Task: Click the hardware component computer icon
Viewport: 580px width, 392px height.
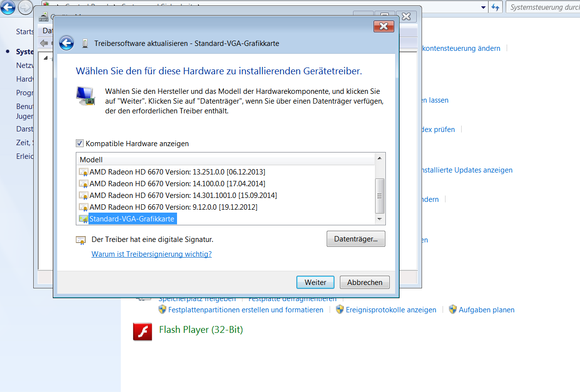Action: [86, 96]
